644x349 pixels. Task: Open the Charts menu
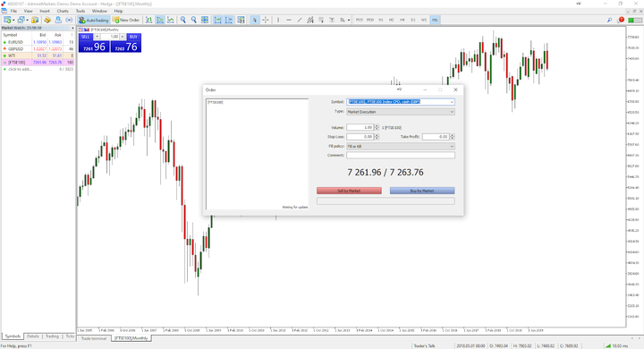63,11
